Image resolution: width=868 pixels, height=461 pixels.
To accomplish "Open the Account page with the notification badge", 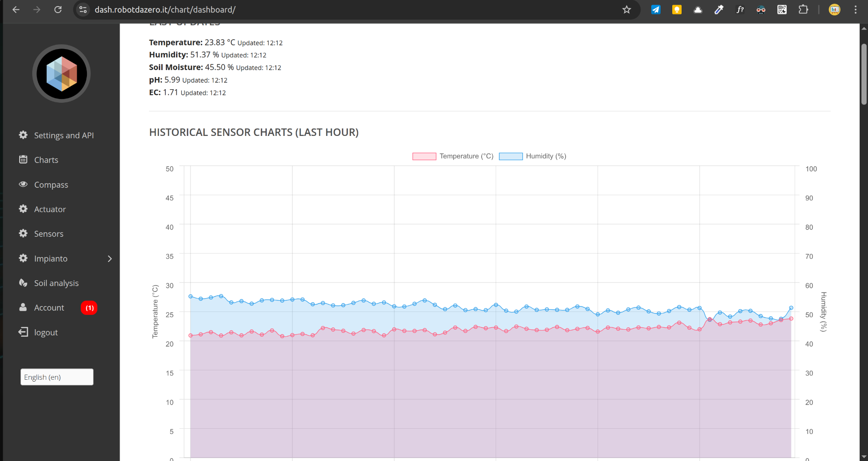I will [49, 307].
